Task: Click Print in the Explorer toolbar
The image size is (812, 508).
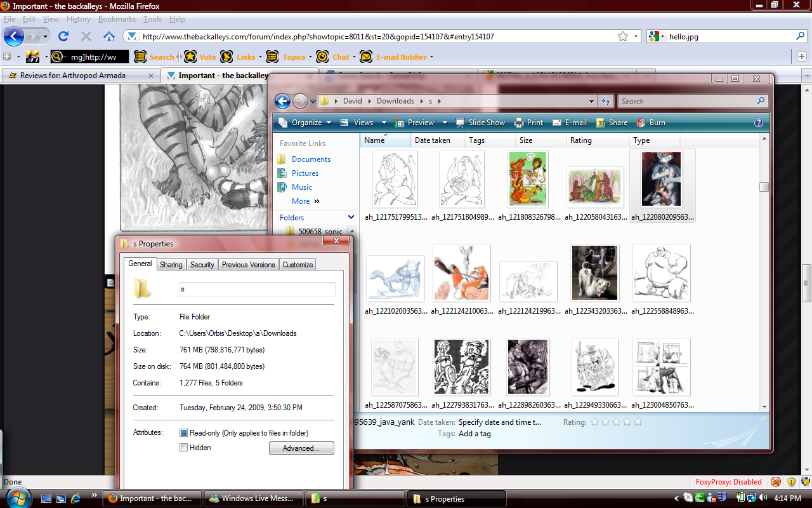Action: coord(528,123)
